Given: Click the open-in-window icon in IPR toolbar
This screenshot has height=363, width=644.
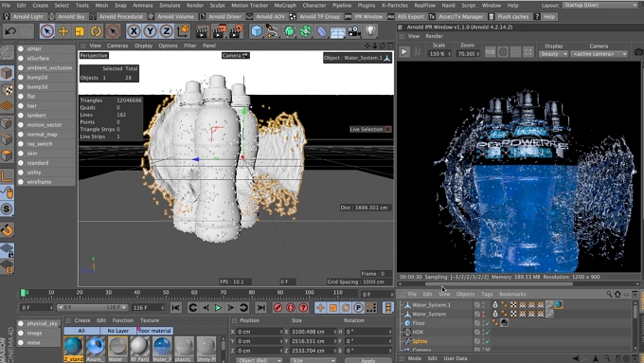Looking at the screenshot, I should coord(528,52).
